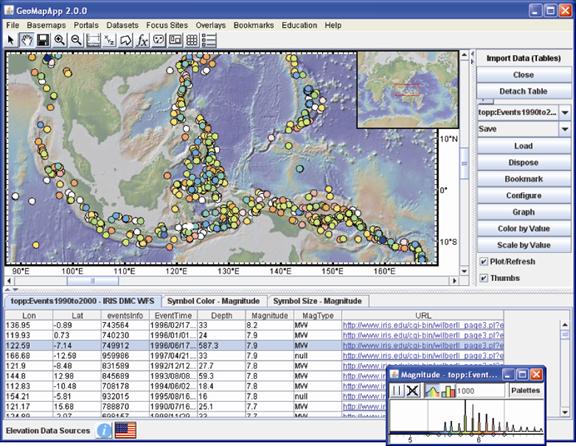
Task: Click the Graph button
Action: pos(523,212)
